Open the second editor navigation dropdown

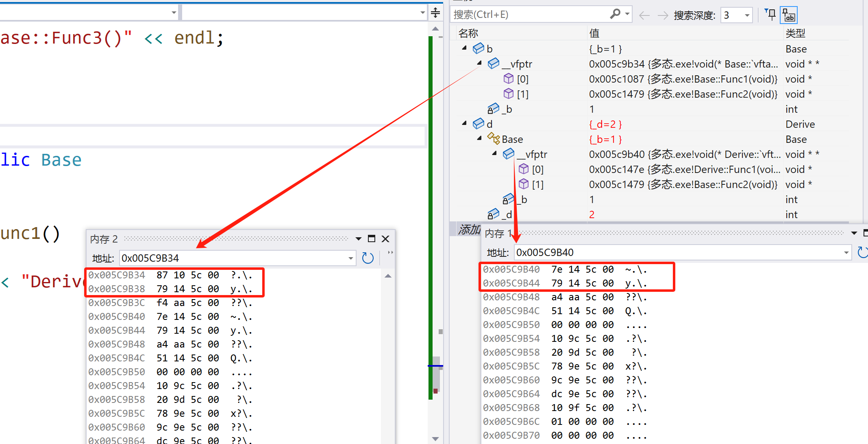pyautogui.click(x=423, y=13)
